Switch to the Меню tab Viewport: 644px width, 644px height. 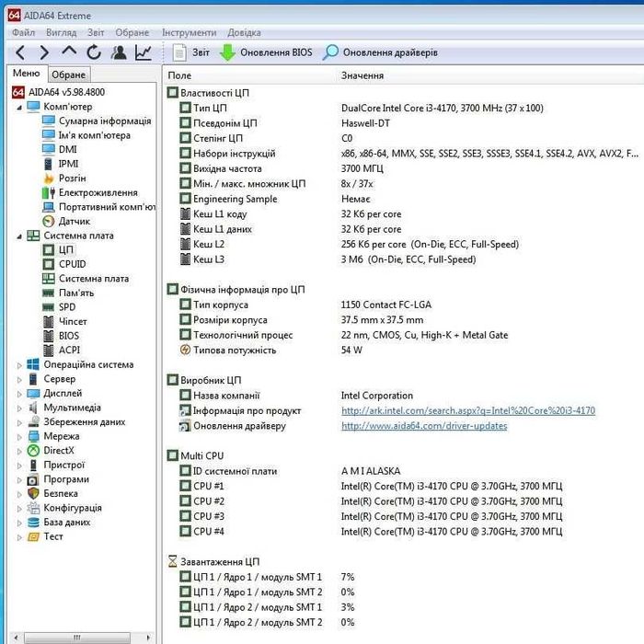click(x=27, y=73)
